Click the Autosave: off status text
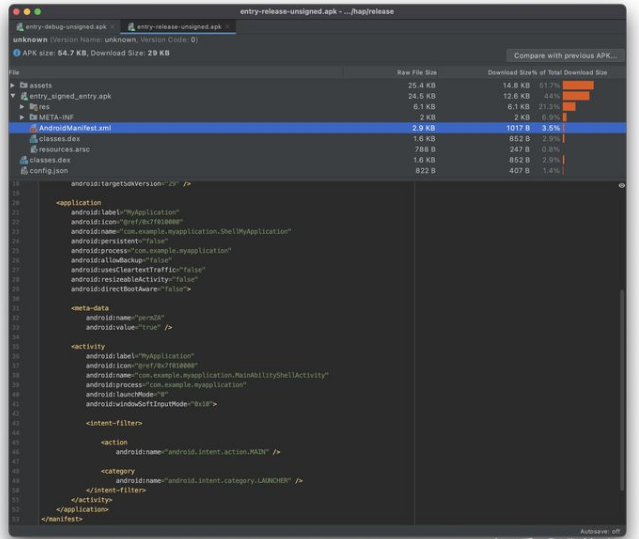Image resolution: width=639 pixels, height=539 pixels. tap(600, 531)
